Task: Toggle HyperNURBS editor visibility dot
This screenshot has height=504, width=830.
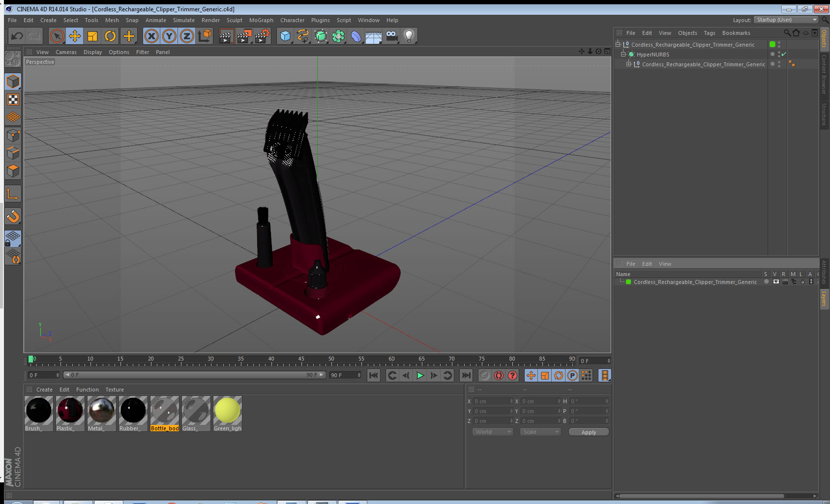Action: point(779,53)
